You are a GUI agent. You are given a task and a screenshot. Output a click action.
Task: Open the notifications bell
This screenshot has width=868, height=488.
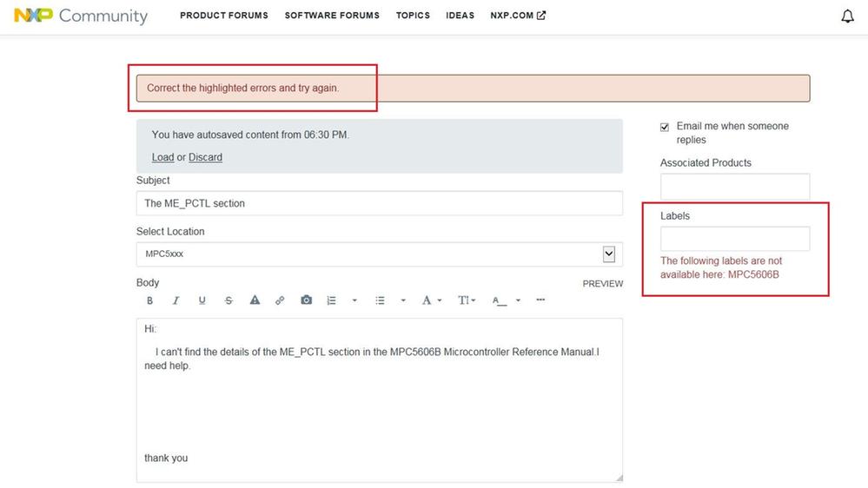[x=847, y=16]
